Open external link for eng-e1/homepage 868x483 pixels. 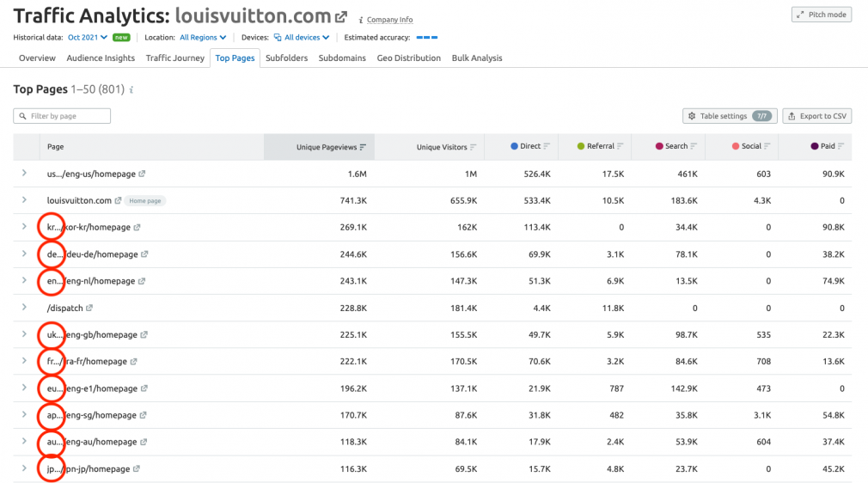click(144, 388)
